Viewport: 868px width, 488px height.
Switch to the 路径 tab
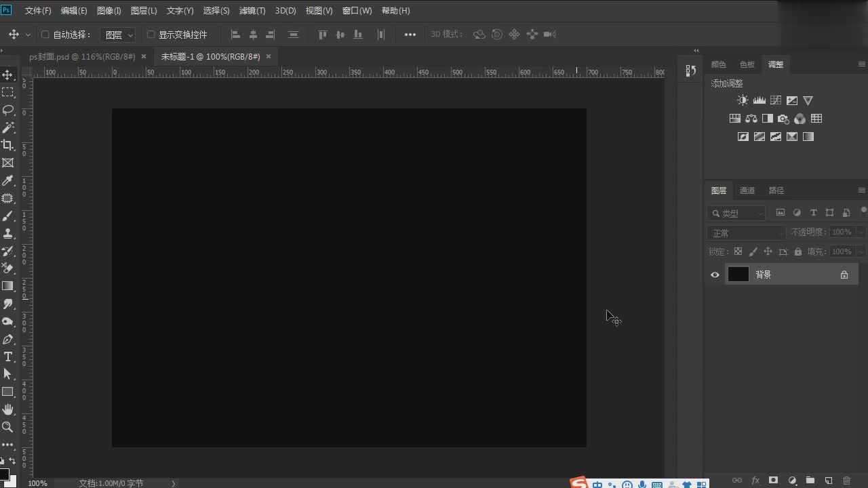(776, 190)
